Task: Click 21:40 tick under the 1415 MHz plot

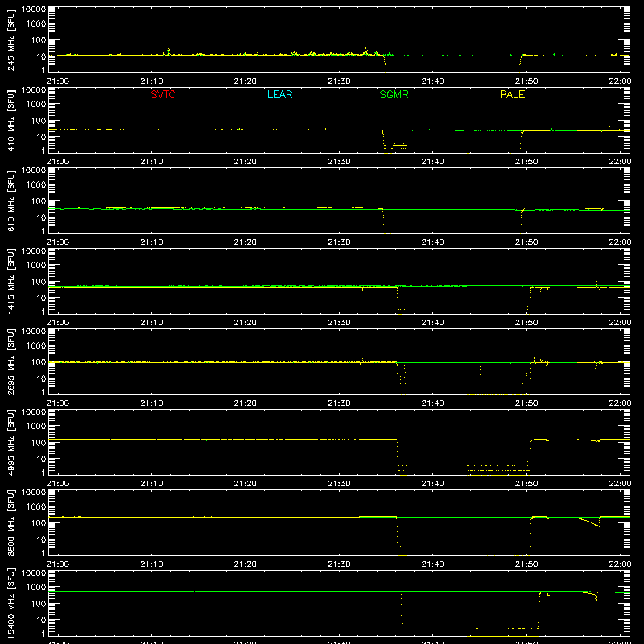Action: pyautogui.click(x=432, y=323)
